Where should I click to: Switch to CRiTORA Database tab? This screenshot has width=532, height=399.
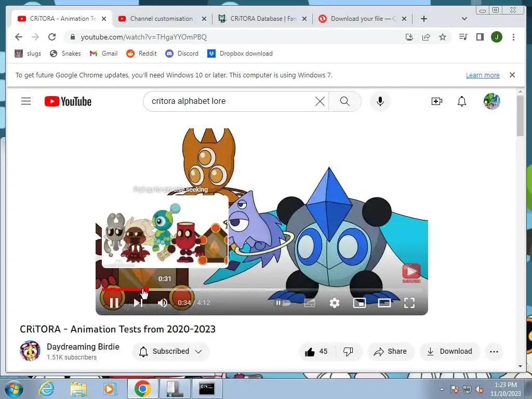point(263,19)
